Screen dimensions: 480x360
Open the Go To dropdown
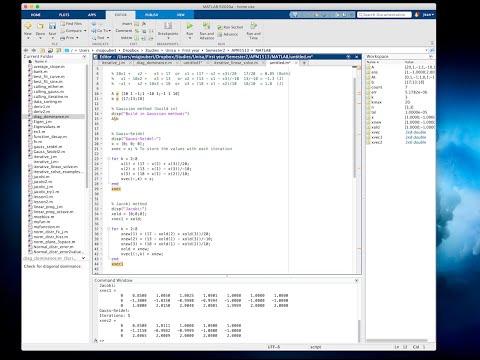[101, 31]
